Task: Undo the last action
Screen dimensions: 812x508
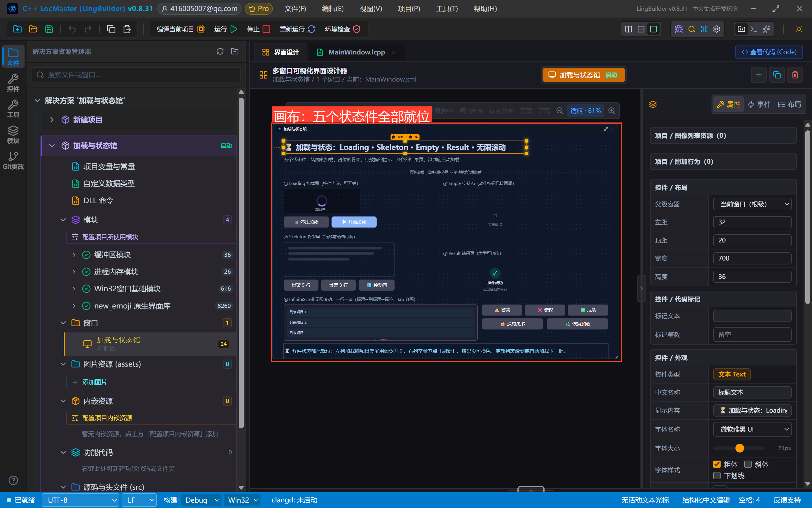Action: click(x=72, y=29)
